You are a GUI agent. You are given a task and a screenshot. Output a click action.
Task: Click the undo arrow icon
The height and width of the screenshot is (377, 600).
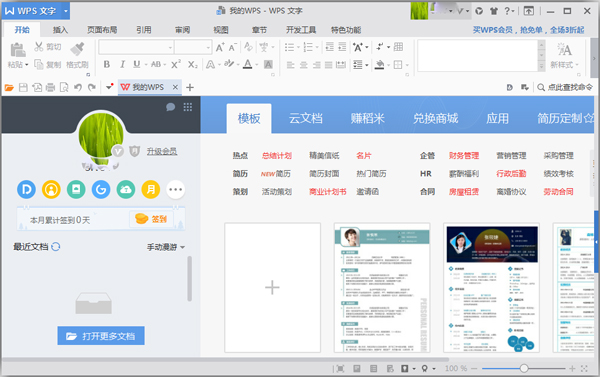click(78, 88)
